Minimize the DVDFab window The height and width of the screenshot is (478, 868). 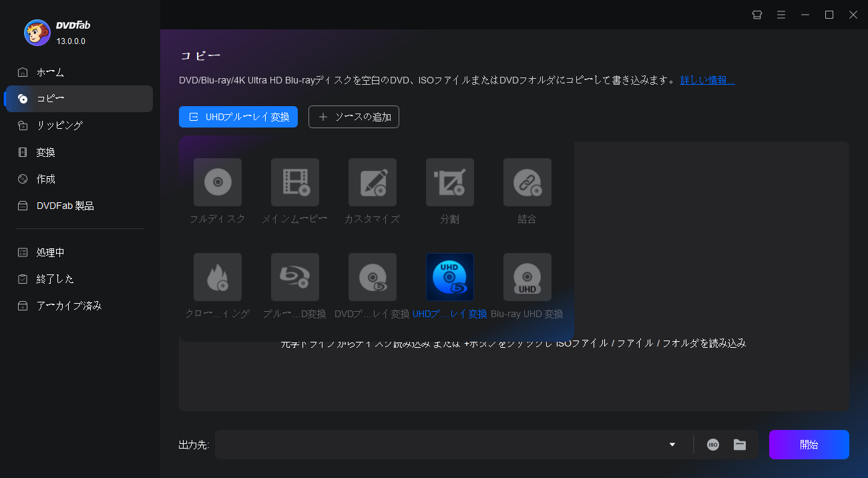[805, 15]
